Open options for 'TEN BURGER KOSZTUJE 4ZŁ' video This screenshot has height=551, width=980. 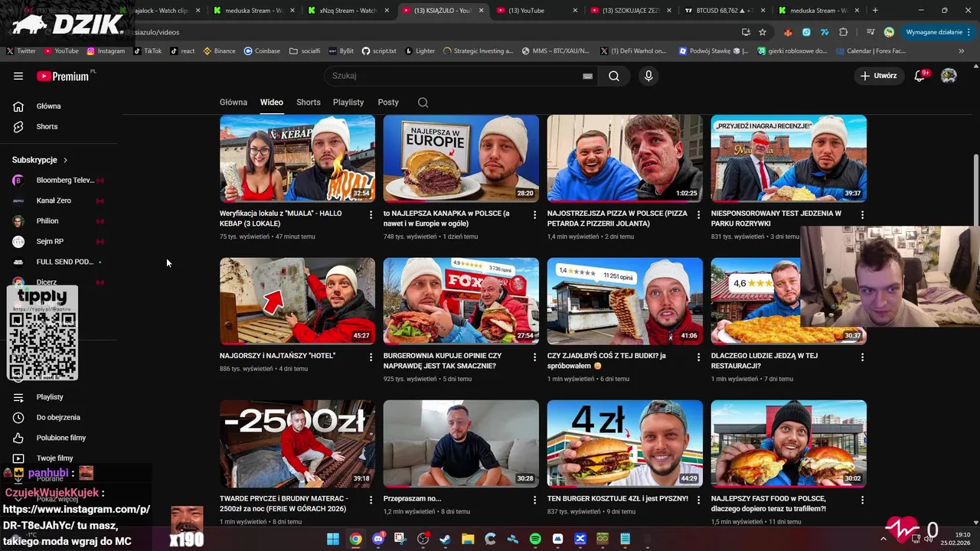point(698,500)
